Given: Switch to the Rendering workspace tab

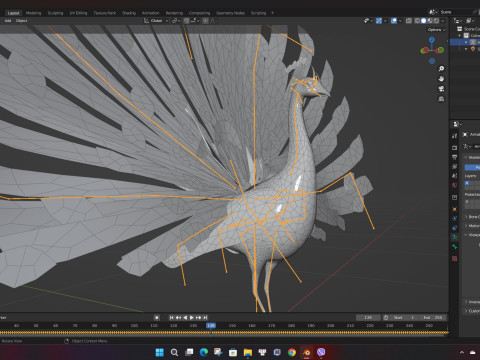Looking at the screenshot, I should pos(174,13).
